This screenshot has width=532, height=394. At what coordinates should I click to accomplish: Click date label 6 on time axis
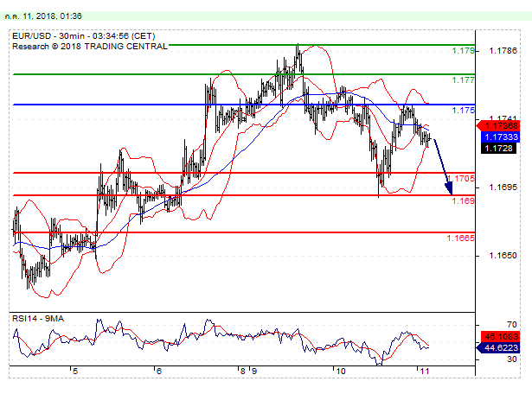(159, 372)
